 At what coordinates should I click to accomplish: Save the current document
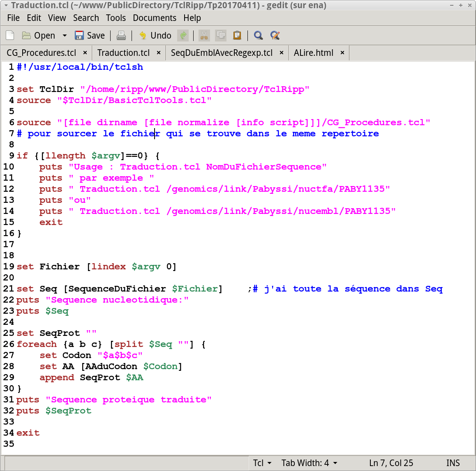pos(90,35)
